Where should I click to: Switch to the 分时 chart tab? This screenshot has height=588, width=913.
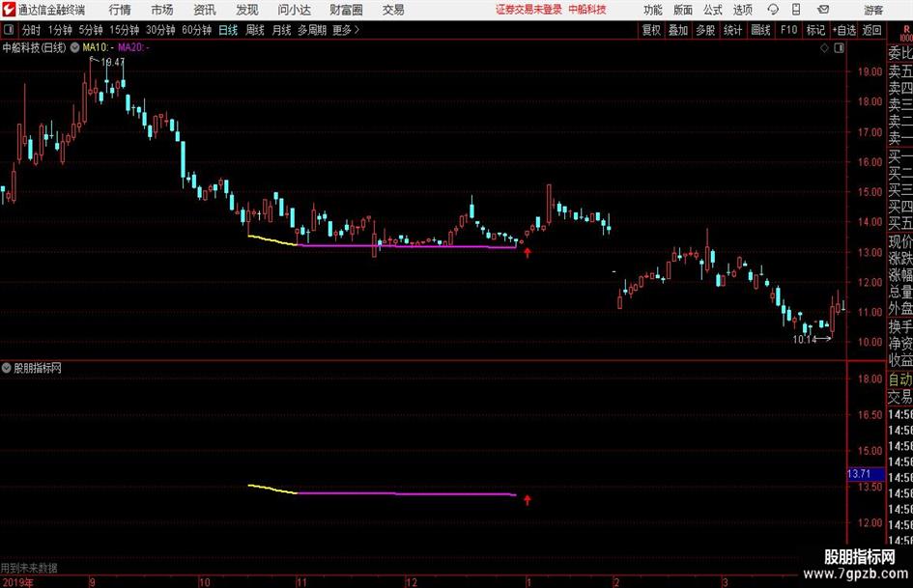click(32, 30)
